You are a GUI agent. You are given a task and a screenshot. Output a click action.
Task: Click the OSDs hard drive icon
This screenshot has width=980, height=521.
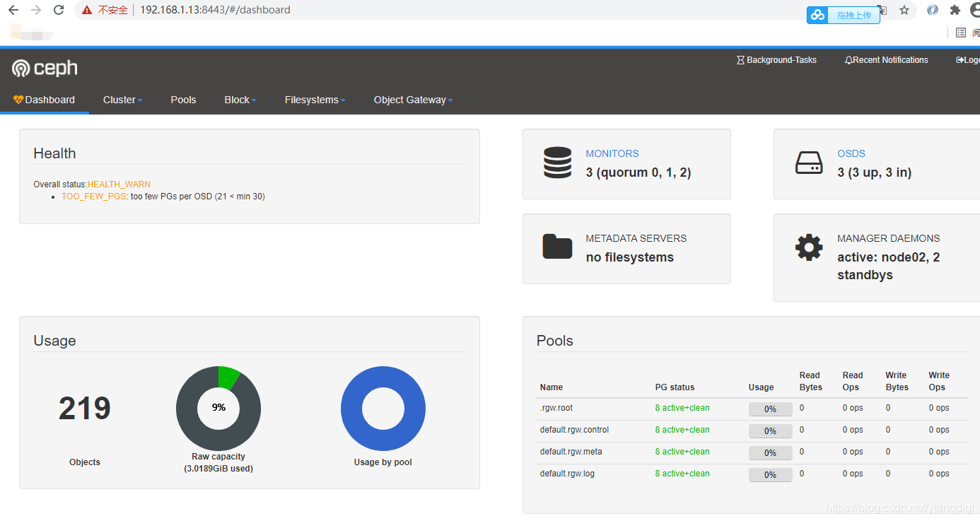pos(809,163)
